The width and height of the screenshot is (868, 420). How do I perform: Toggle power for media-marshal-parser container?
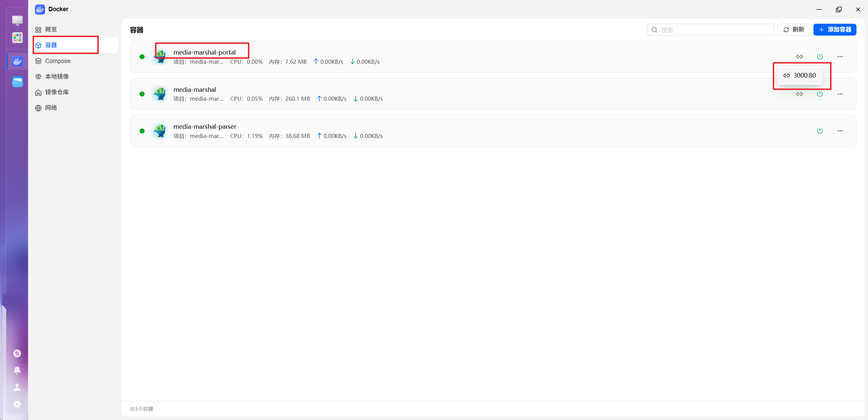coord(820,131)
